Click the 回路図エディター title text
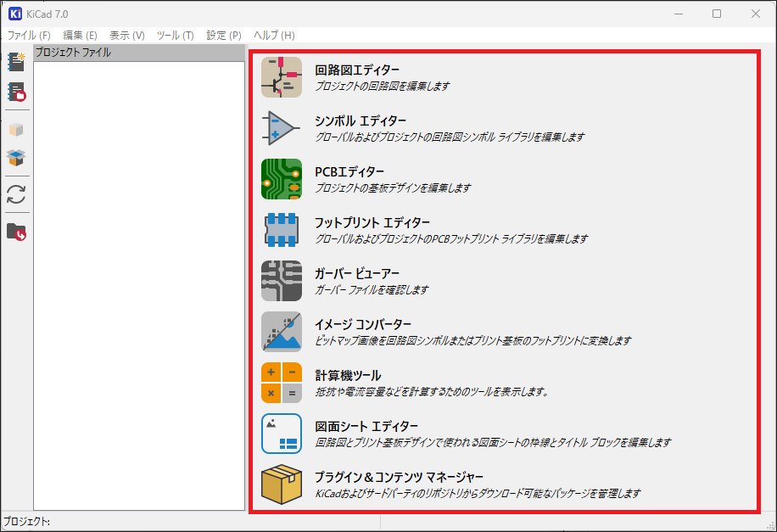The height and width of the screenshot is (532, 777). [357, 70]
